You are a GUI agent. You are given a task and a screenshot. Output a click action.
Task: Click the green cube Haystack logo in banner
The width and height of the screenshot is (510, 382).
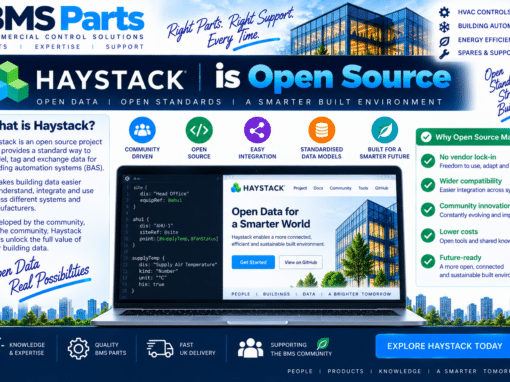click(13, 81)
